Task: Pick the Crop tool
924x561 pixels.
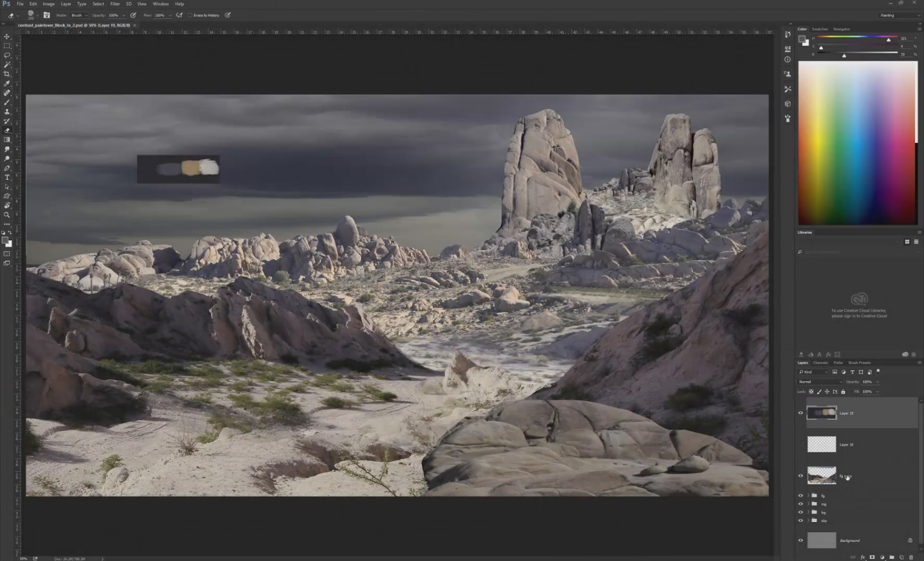Action: pos(7,74)
